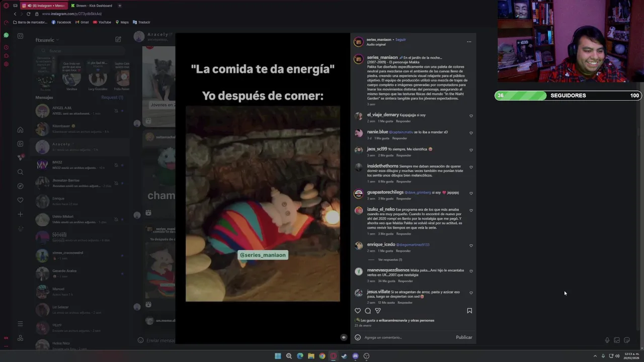644x362 pixels.
Task: Like izuku_el_neko's comment
Action: [471, 210]
